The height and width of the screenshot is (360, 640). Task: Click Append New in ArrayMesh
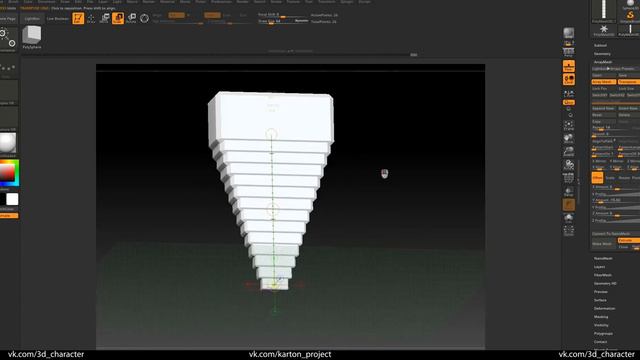(x=604, y=109)
